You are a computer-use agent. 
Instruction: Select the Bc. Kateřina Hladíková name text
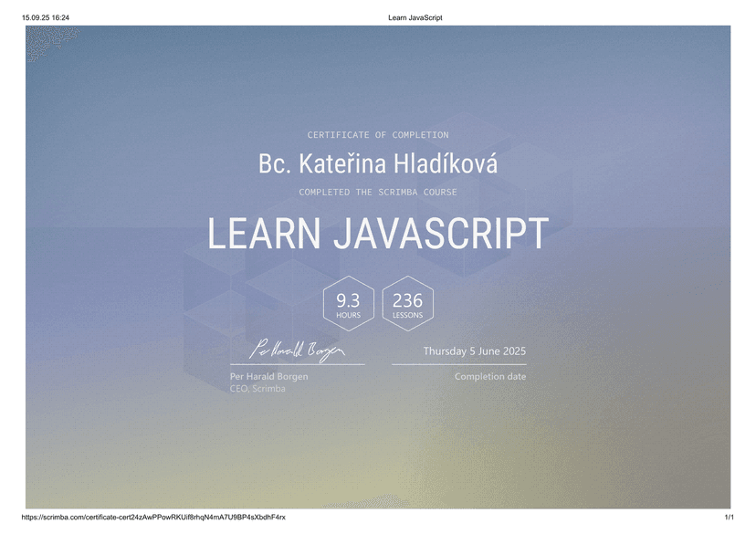378,163
